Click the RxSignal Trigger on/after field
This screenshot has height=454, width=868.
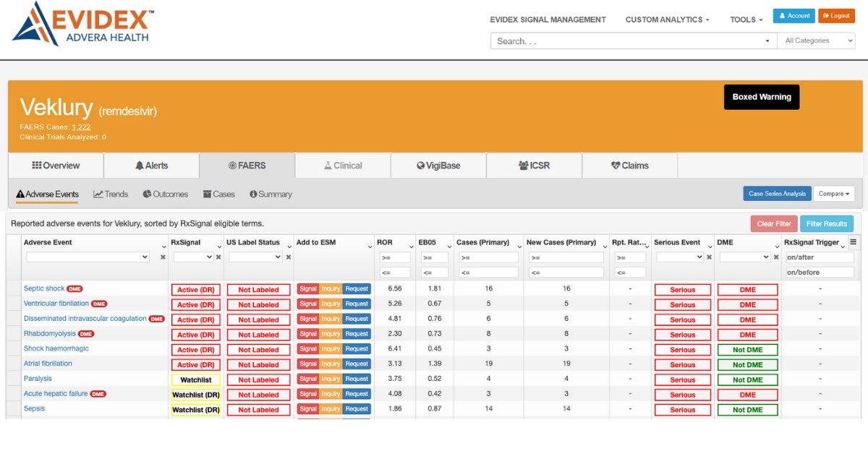(820, 257)
